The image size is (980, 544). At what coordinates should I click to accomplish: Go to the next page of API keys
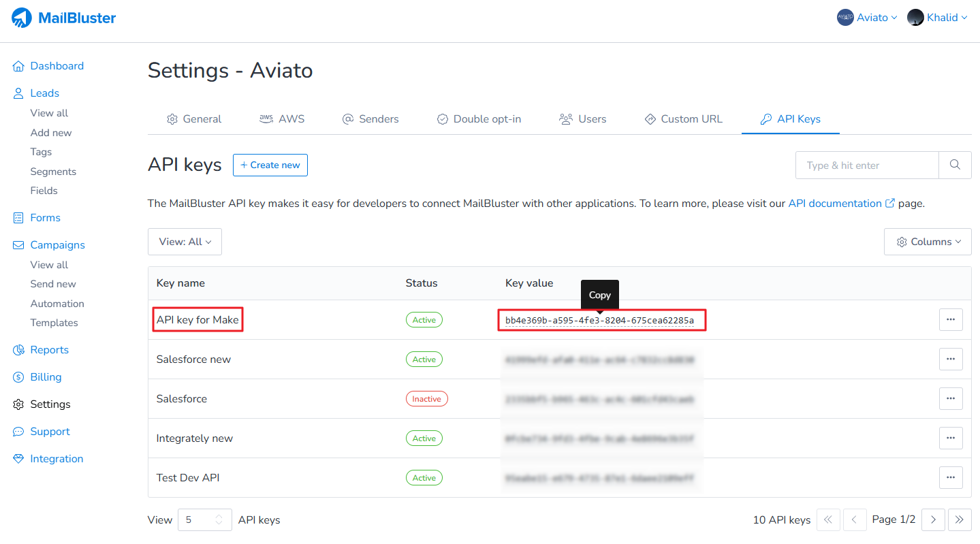click(x=933, y=519)
